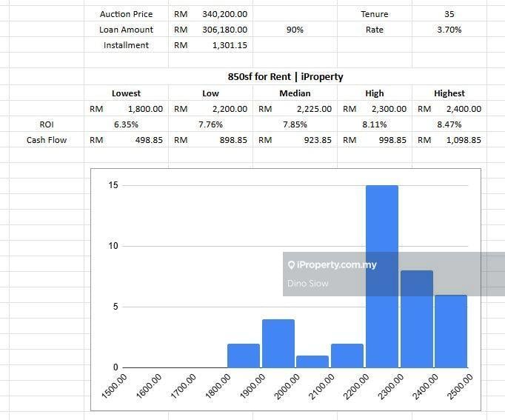This screenshot has width=505, height=420.
Task: Click the Median column header cell
Action: pyautogui.click(x=295, y=93)
